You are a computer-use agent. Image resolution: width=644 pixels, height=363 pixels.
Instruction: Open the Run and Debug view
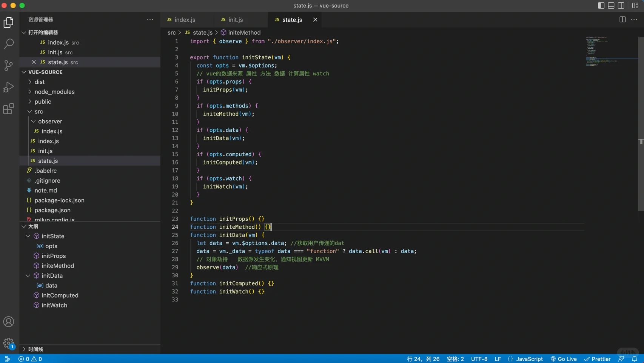pyautogui.click(x=8, y=87)
